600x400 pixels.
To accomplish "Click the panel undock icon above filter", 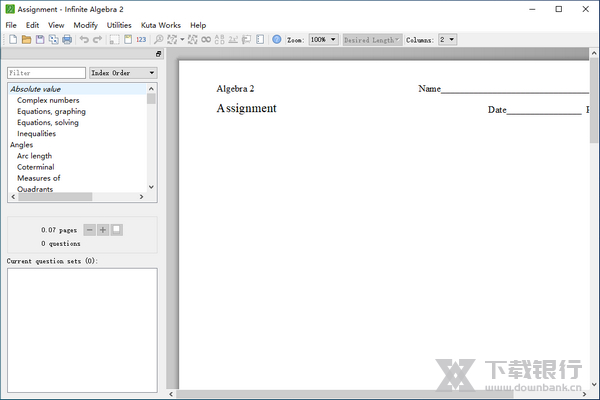I will pyautogui.click(x=158, y=54).
